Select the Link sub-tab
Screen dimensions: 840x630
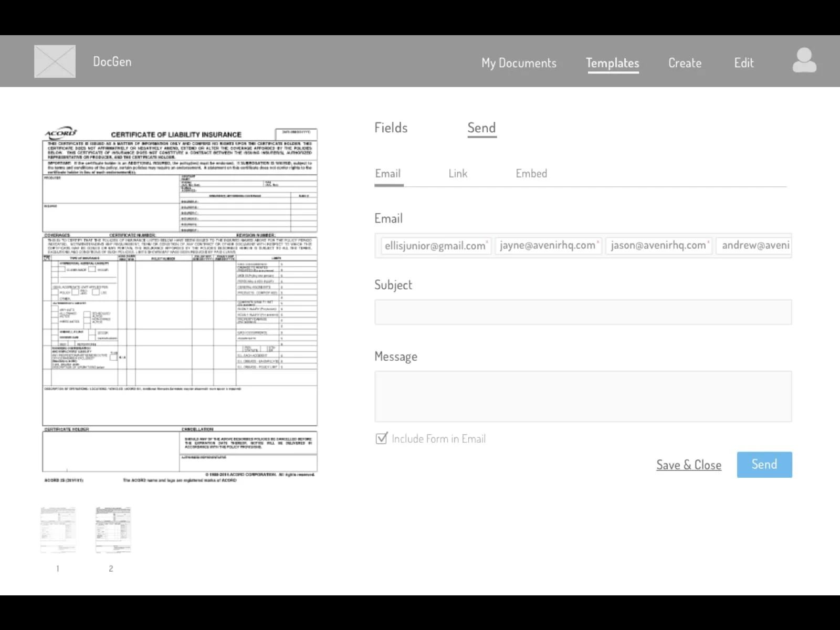[x=458, y=174]
